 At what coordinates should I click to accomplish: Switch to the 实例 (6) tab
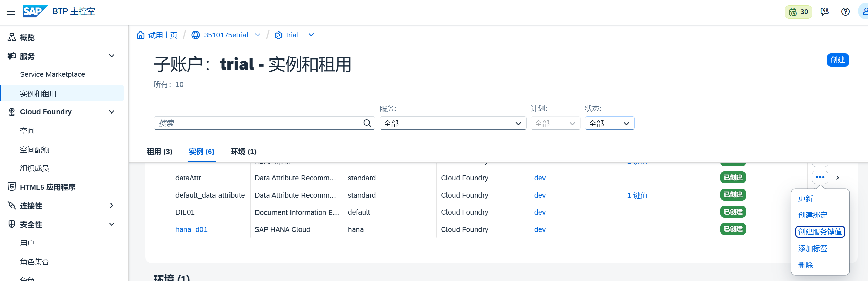(x=201, y=152)
